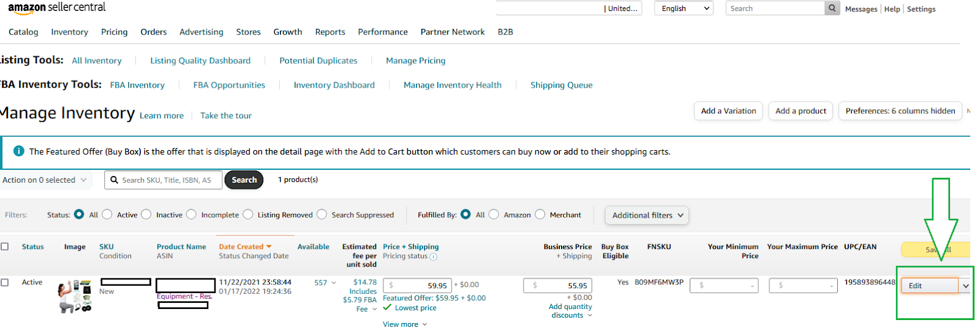Click the black Search button

(x=244, y=180)
